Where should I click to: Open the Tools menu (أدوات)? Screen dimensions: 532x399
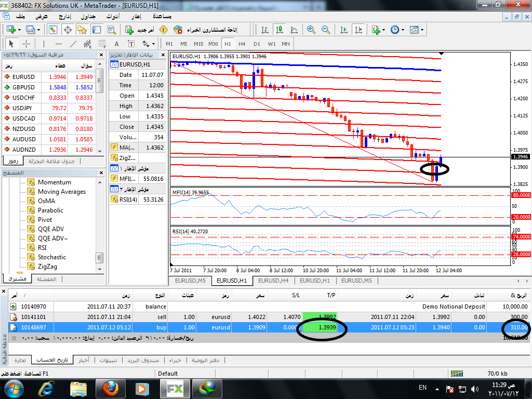113,16
